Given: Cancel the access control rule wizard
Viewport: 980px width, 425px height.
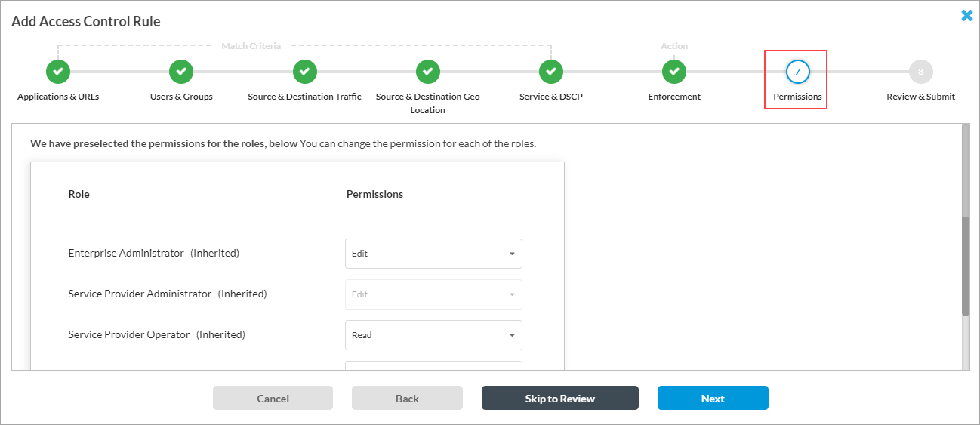Looking at the screenshot, I should pyautogui.click(x=273, y=399).
